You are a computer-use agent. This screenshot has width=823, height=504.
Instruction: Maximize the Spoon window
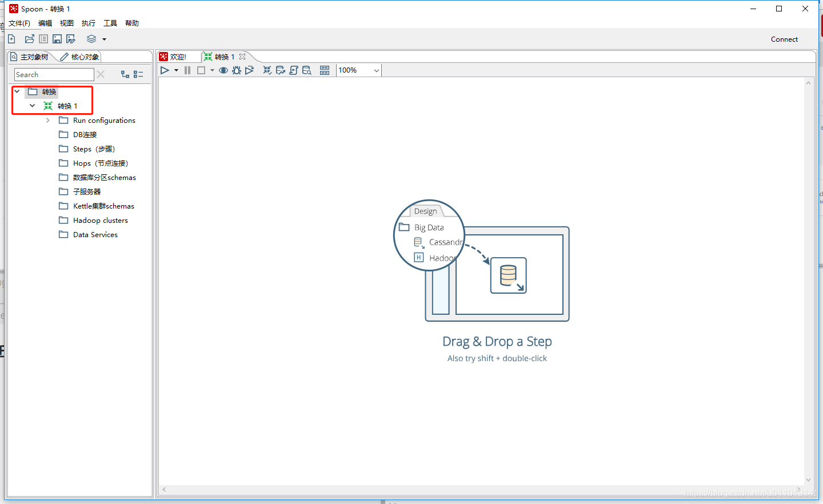(x=779, y=9)
